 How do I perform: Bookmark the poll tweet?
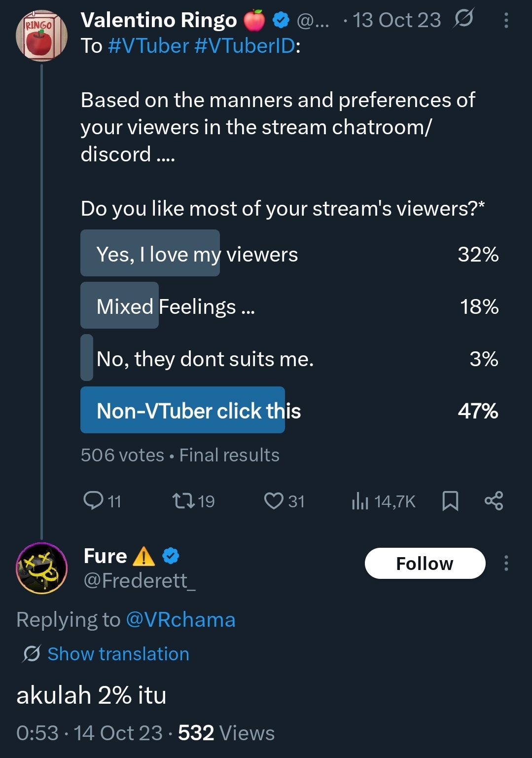pos(450,501)
